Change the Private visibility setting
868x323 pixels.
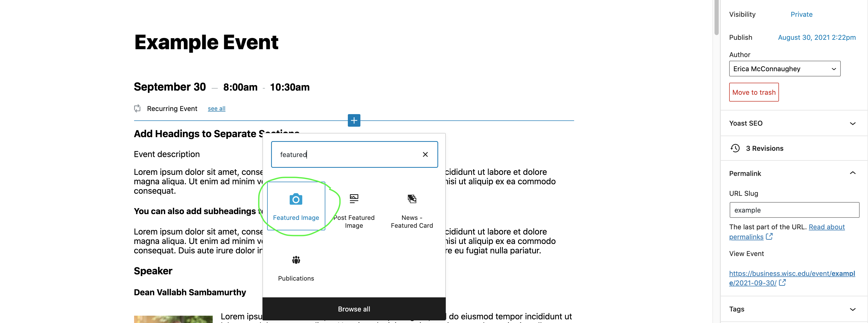(x=801, y=14)
